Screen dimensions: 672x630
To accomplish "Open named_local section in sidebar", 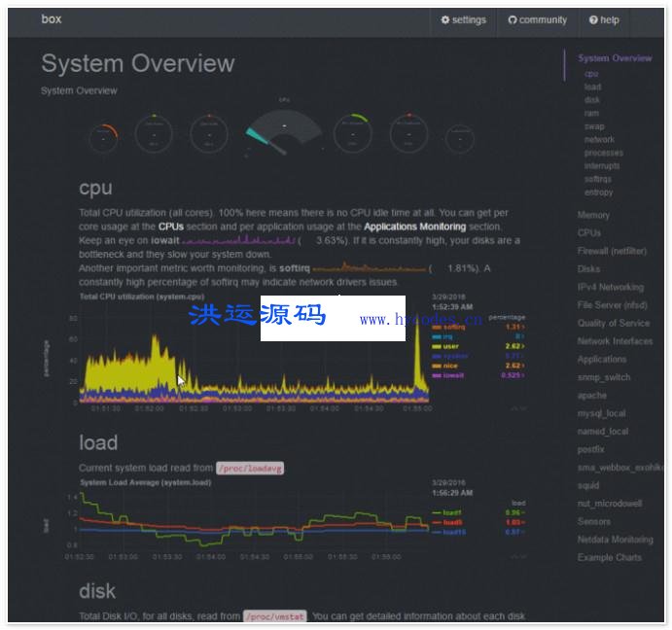I will point(603,431).
